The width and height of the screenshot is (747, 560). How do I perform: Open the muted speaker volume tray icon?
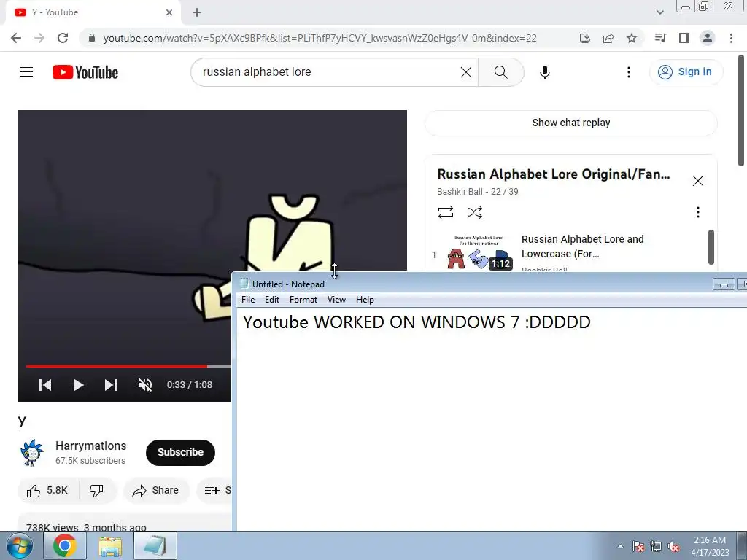click(x=673, y=547)
